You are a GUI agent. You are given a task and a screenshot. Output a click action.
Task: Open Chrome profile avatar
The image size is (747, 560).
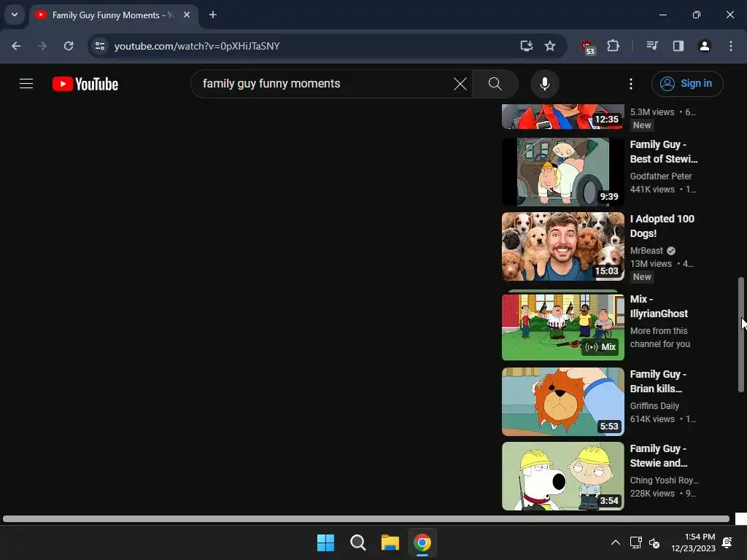(x=704, y=46)
